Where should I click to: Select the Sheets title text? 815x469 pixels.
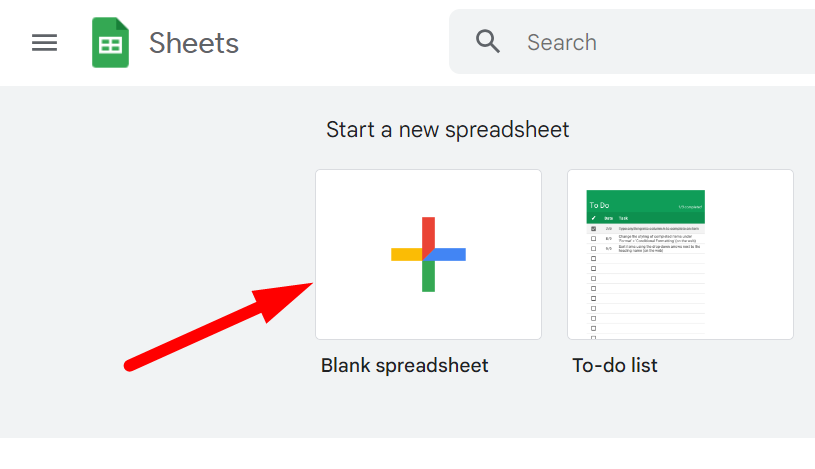coord(194,43)
